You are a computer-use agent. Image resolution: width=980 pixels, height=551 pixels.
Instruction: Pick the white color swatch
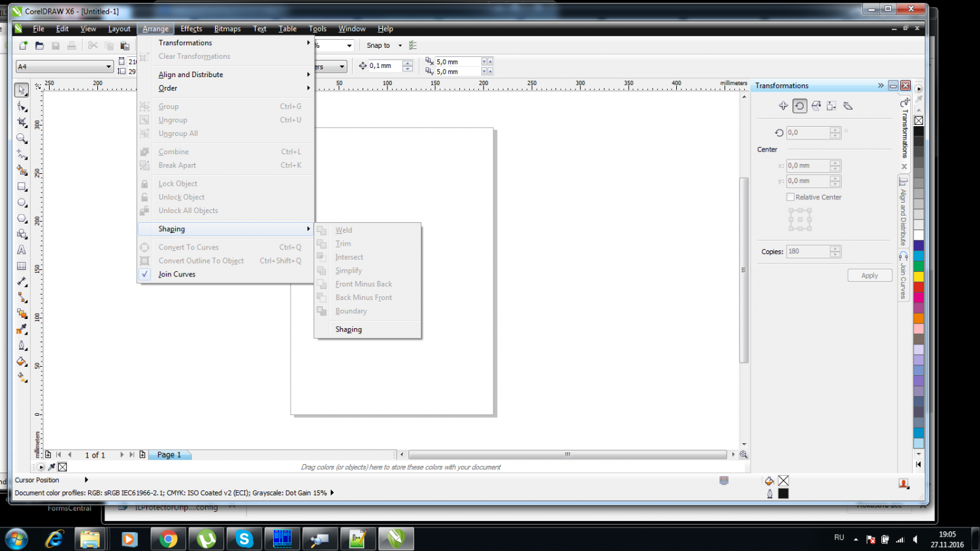919,235
